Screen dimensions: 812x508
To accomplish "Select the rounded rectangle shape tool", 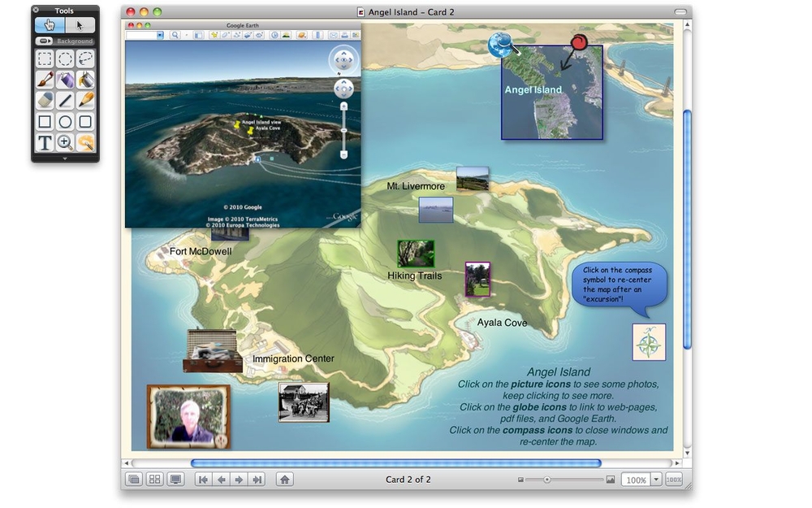I will [85, 122].
